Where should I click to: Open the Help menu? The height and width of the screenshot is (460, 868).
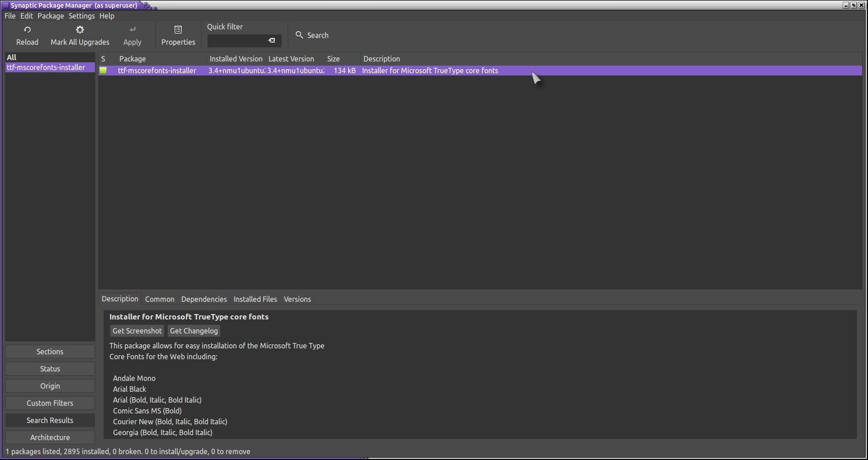[x=107, y=16]
